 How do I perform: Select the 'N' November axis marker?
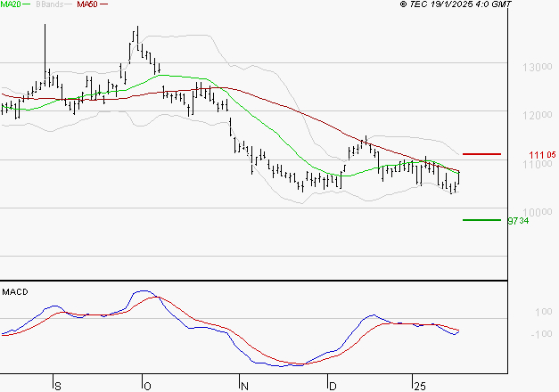(243, 385)
